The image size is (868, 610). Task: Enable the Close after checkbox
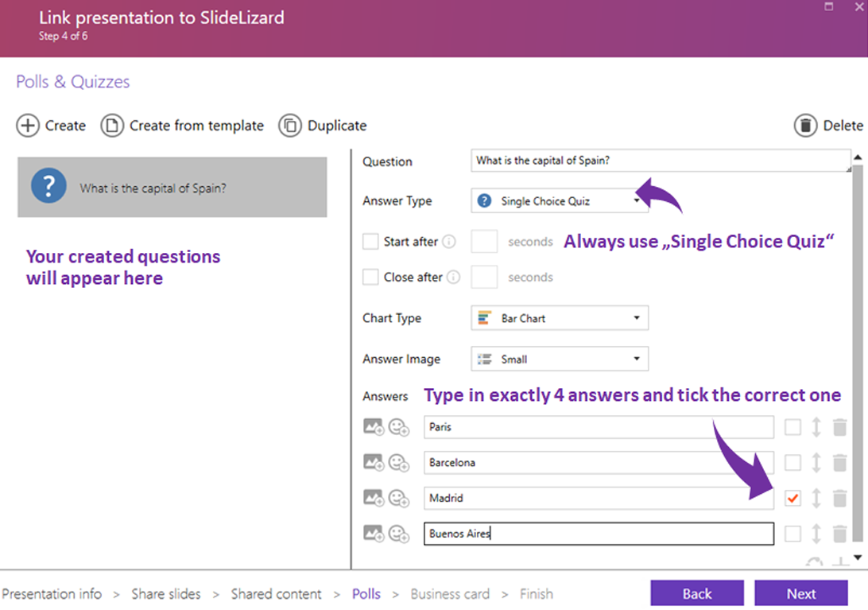click(x=370, y=277)
